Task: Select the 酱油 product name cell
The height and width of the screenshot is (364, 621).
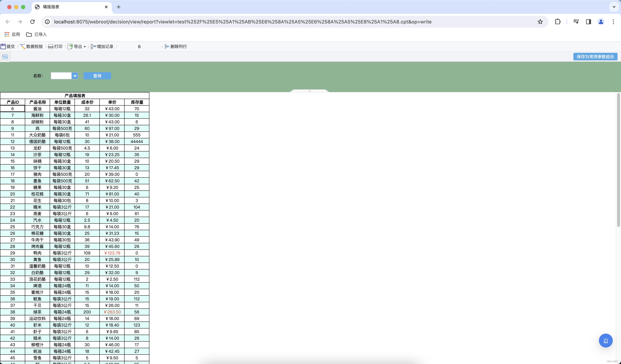Action: [37, 109]
